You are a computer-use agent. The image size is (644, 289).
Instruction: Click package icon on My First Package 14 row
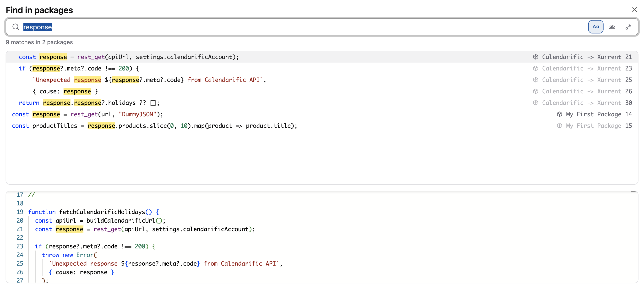click(560, 114)
